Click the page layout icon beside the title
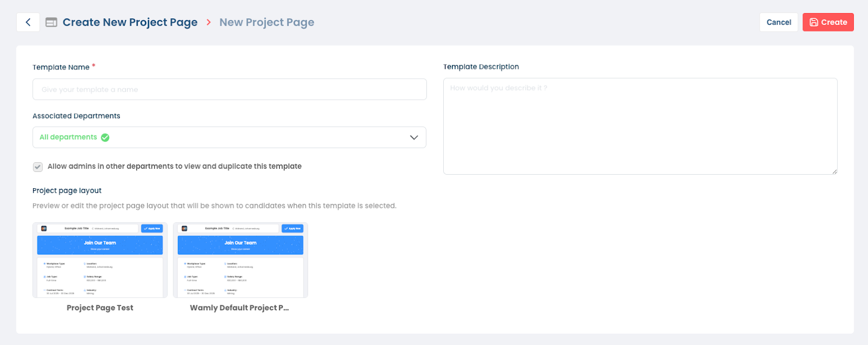The image size is (868, 345). click(x=51, y=22)
